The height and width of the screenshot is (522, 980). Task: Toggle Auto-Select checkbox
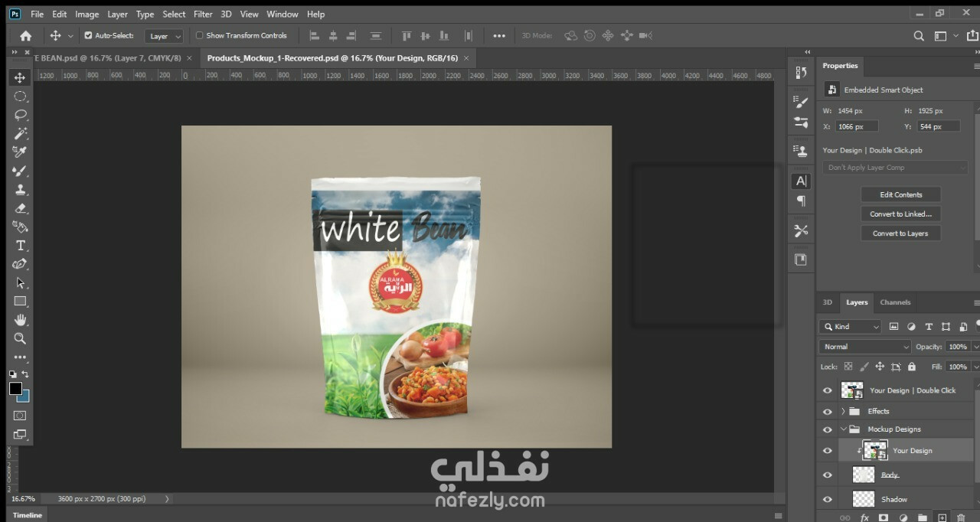[x=88, y=35]
